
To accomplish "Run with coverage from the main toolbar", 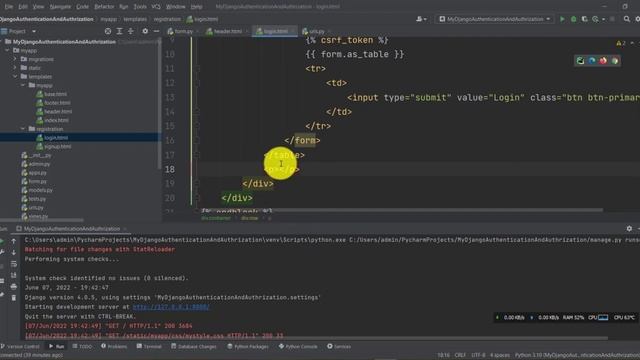I will (584, 19).
